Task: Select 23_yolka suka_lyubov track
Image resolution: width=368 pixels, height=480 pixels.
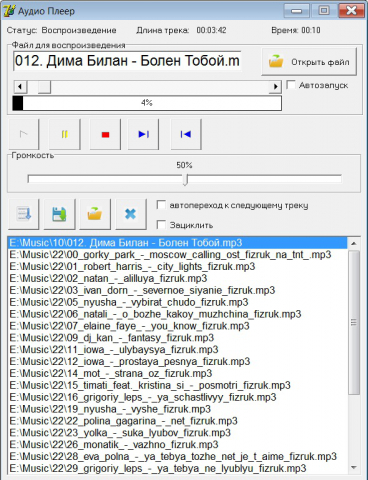Action: (177, 433)
